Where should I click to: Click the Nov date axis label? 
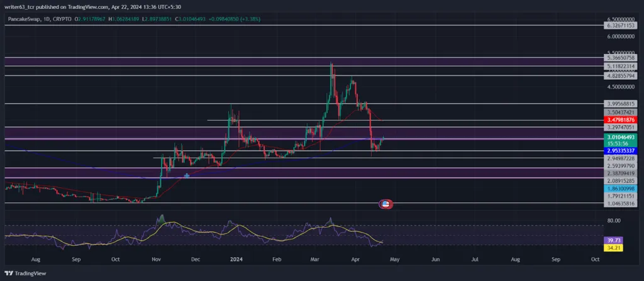[x=157, y=260]
